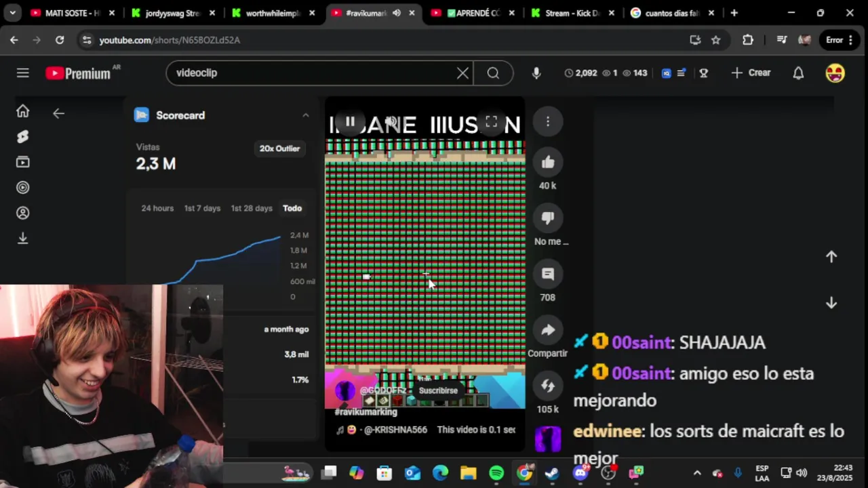Select the 1st 7 days range tab

click(202, 208)
